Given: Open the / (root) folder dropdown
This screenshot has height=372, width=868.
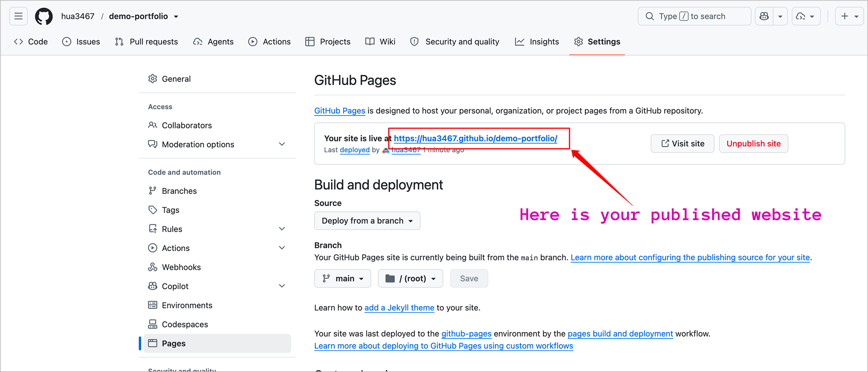Looking at the screenshot, I should (x=411, y=278).
